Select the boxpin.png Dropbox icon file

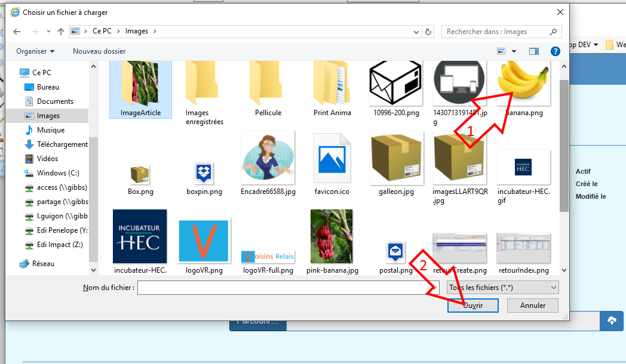coord(204,174)
